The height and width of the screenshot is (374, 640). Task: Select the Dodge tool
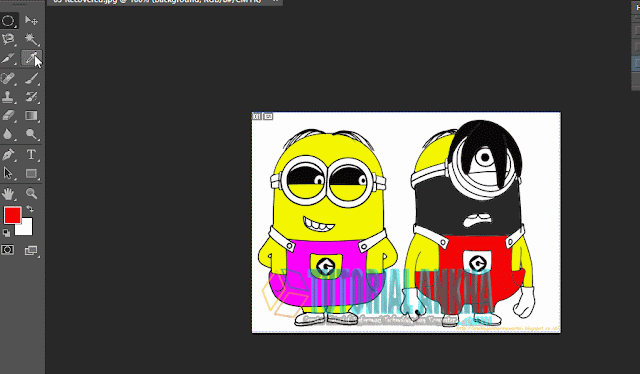(31, 134)
